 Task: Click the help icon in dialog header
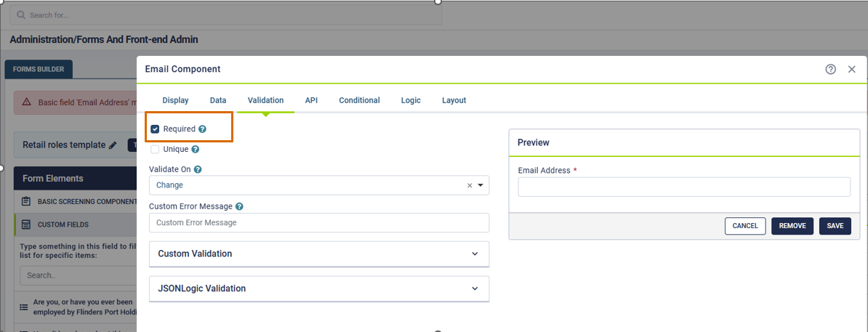830,69
